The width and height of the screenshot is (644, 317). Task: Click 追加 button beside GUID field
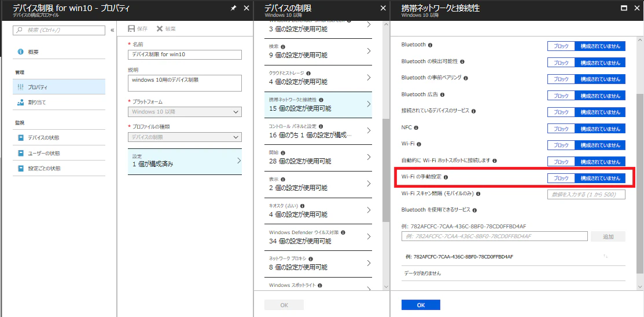[x=608, y=236]
